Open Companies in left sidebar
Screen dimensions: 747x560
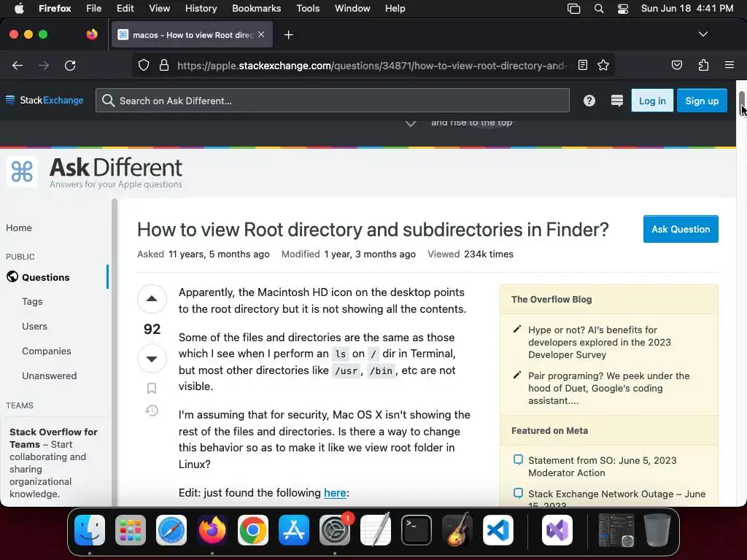(47, 351)
